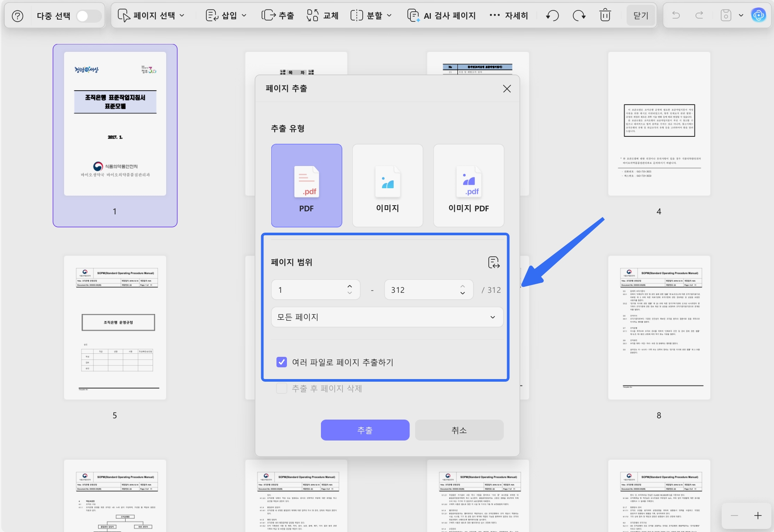Viewport: 774px width, 532px height.
Task: Click the 추출 icon in top toolbar
Action: [268, 16]
